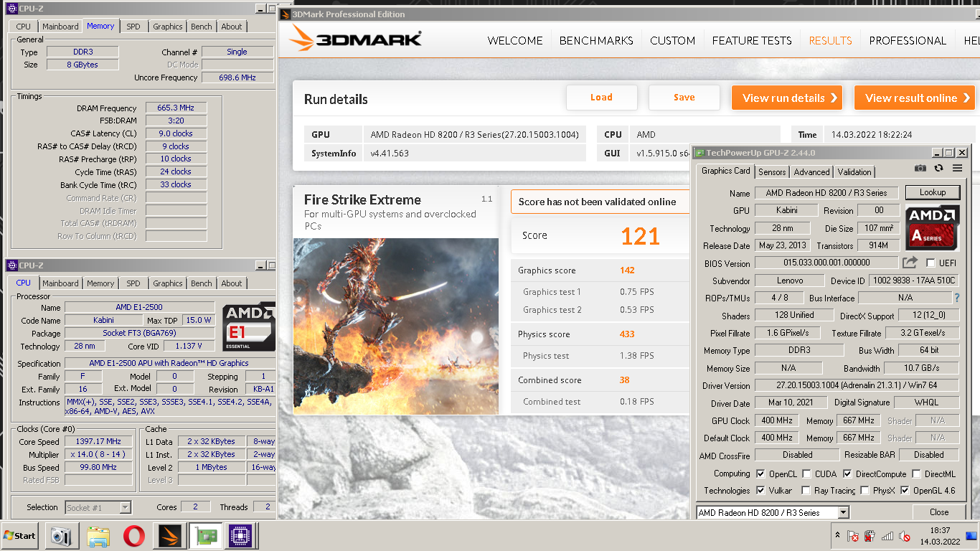Click the Action Center flag tray icon
The height and width of the screenshot is (551, 980).
(x=852, y=536)
